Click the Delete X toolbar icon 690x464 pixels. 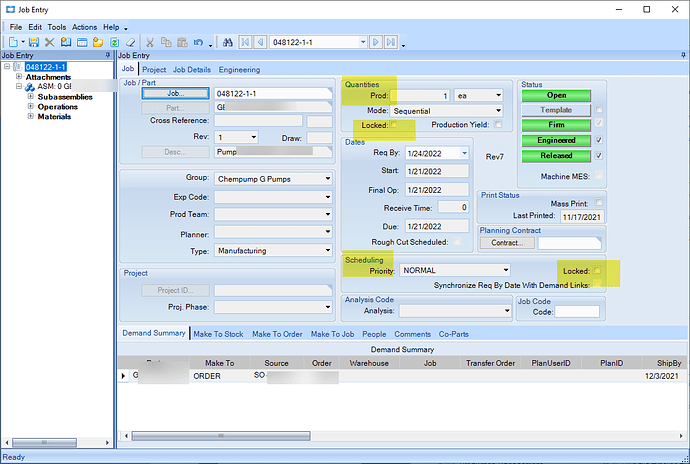(x=50, y=42)
